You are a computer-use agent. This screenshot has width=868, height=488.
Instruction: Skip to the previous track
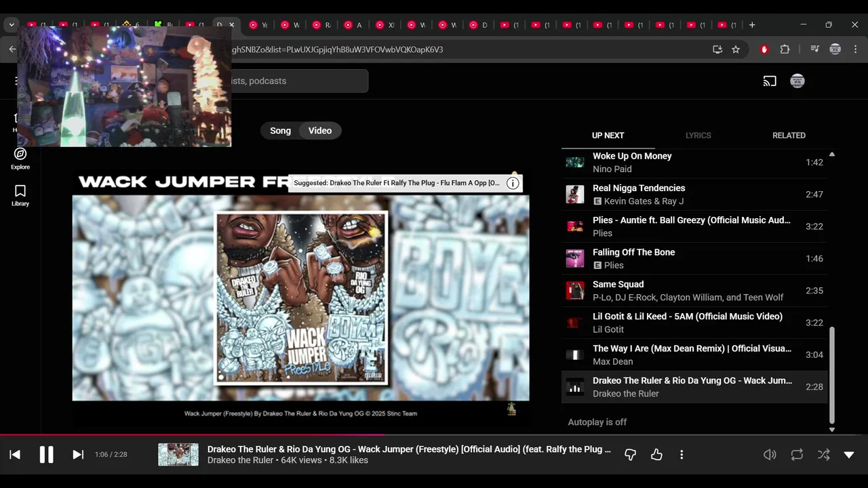tap(15, 455)
